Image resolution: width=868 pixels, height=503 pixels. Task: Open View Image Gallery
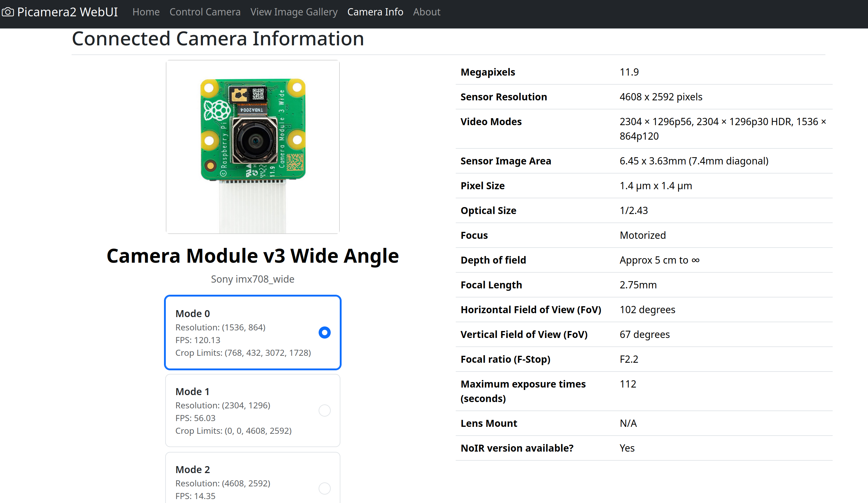click(294, 12)
